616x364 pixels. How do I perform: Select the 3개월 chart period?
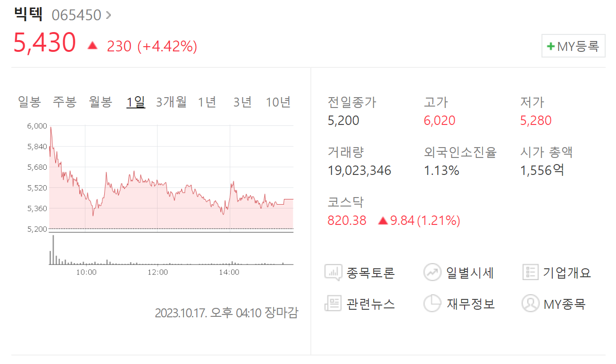pyautogui.click(x=170, y=101)
